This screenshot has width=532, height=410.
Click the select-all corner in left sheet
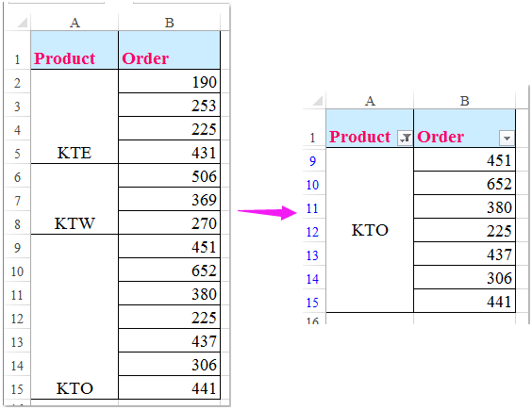[x=18, y=23]
